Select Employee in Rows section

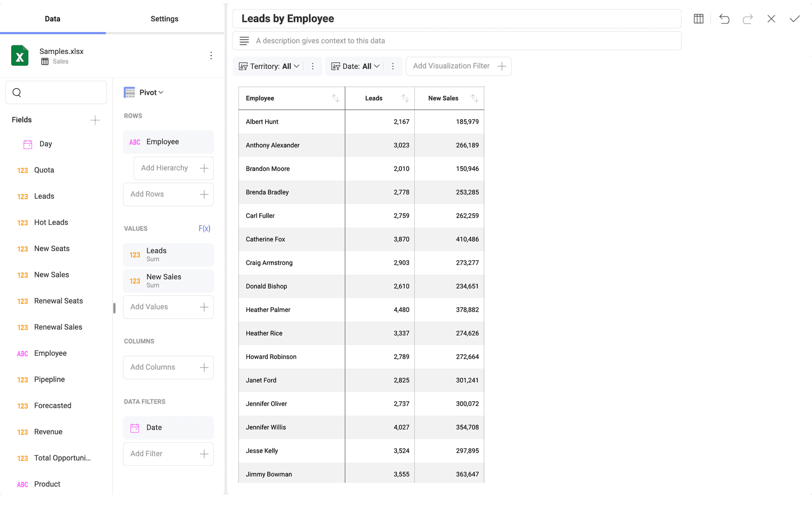(168, 142)
